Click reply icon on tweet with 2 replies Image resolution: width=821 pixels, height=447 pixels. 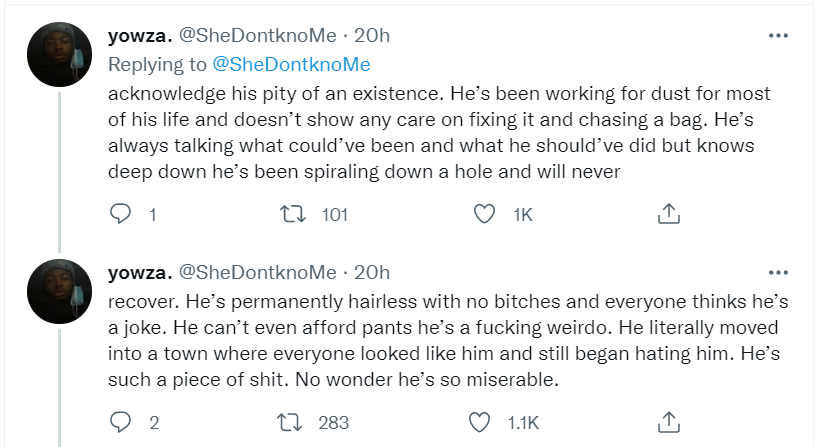pos(121,422)
